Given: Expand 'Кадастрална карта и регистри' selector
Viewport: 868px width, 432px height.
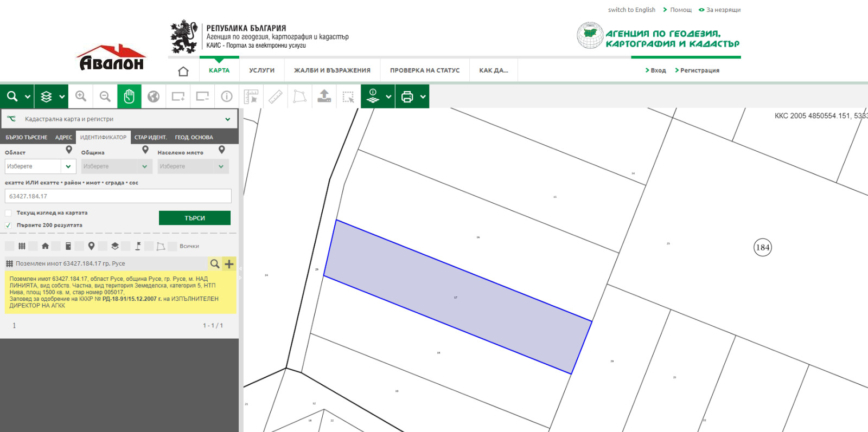Looking at the screenshot, I should pyautogui.click(x=227, y=119).
